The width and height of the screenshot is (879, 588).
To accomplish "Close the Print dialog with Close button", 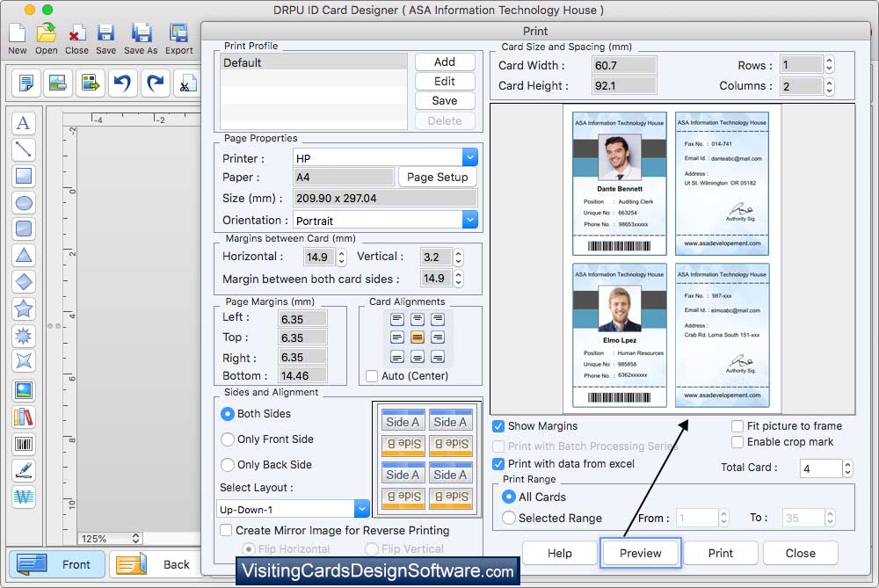I will click(800, 553).
